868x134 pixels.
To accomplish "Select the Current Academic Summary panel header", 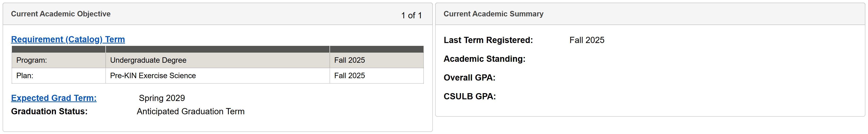I will [x=493, y=14].
